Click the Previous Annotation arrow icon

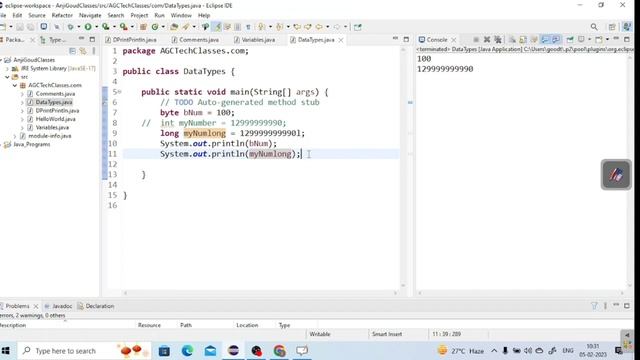point(280,27)
